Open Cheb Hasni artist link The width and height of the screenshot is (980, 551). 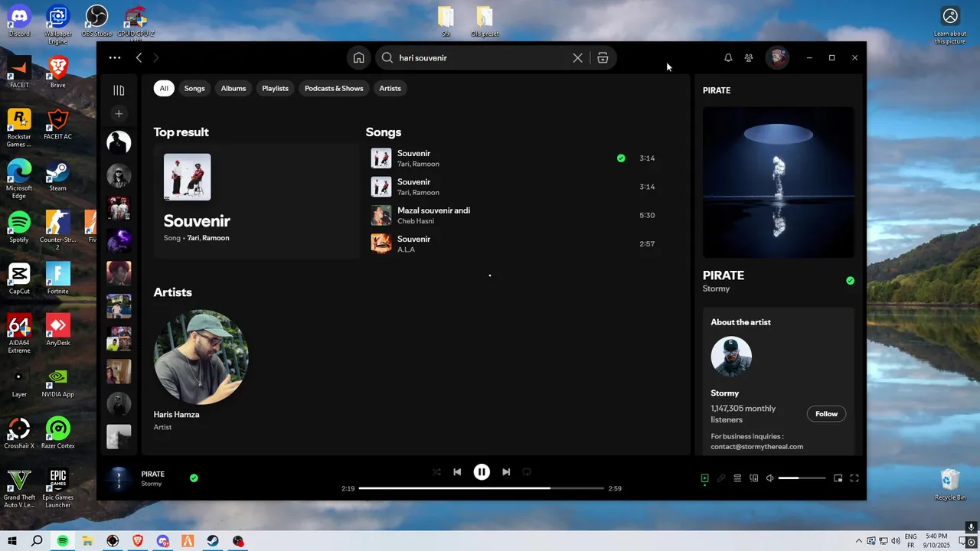[x=416, y=221]
